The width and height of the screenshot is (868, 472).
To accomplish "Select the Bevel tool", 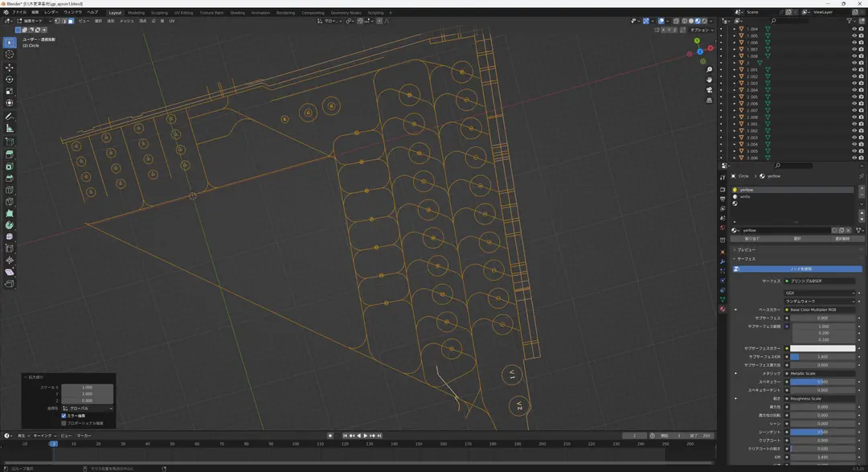I will click(x=10, y=178).
